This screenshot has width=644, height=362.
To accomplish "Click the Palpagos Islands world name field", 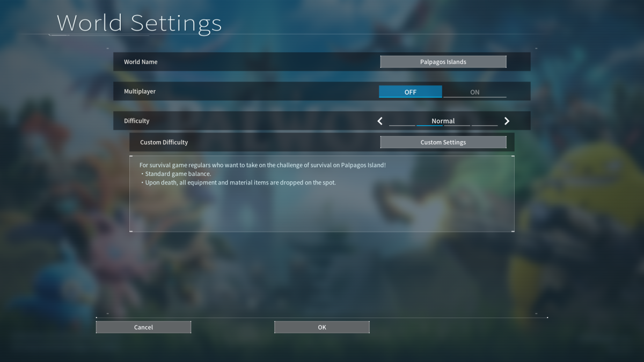I will tap(443, 62).
